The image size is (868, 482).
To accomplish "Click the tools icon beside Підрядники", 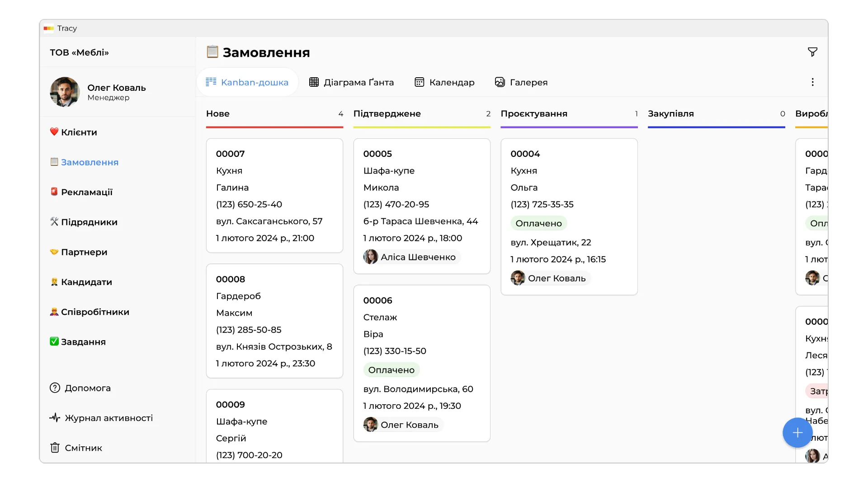I will [54, 221].
